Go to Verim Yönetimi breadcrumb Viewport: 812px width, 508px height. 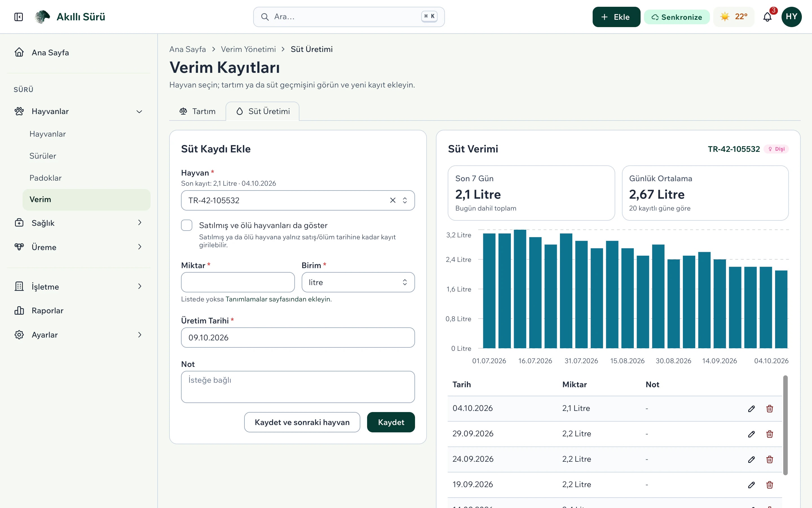[248, 49]
